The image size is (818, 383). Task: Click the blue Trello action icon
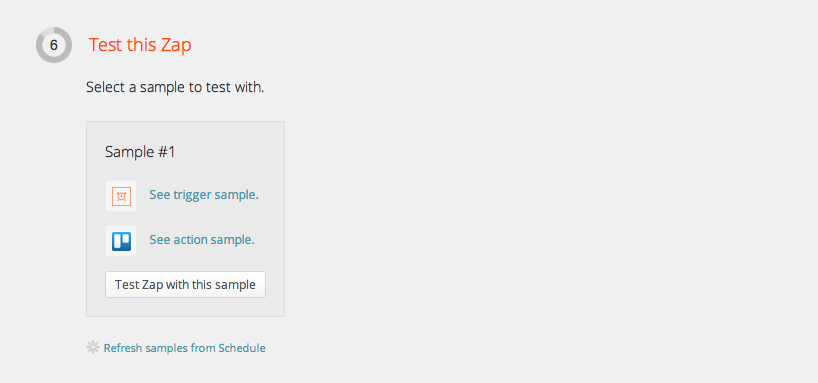tap(121, 241)
